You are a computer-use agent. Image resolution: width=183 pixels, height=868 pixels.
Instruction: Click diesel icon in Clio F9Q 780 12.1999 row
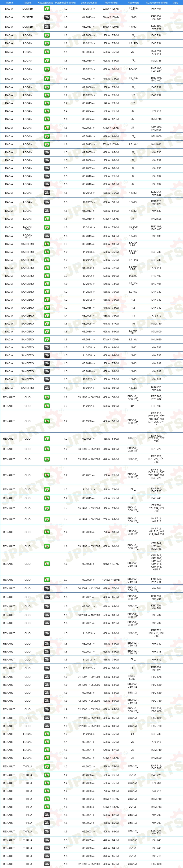[x=47, y=701]
